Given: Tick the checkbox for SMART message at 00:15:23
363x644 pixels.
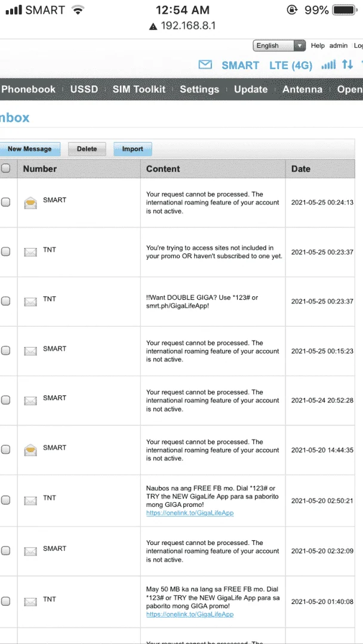Looking at the screenshot, I should (5, 351).
